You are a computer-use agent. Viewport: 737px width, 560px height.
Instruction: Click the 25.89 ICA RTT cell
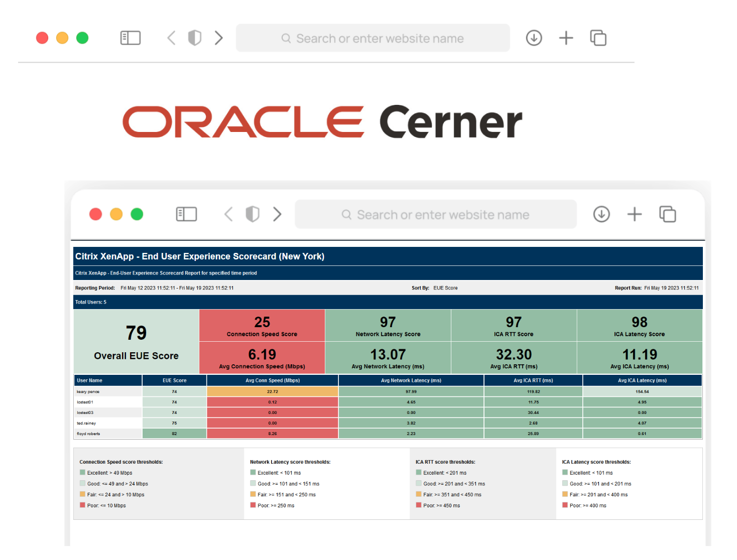coord(533,434)
